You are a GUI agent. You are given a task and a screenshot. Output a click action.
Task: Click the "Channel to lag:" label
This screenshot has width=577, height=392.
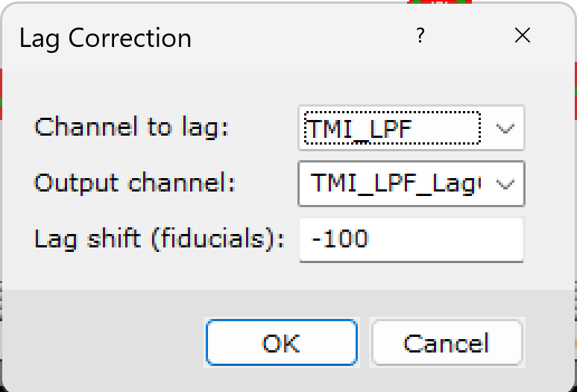(131, 127)
